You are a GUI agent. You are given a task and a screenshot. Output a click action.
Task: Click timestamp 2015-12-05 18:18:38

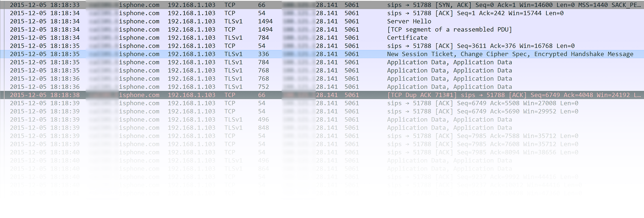pyautogui.click(x=45, y=95)
